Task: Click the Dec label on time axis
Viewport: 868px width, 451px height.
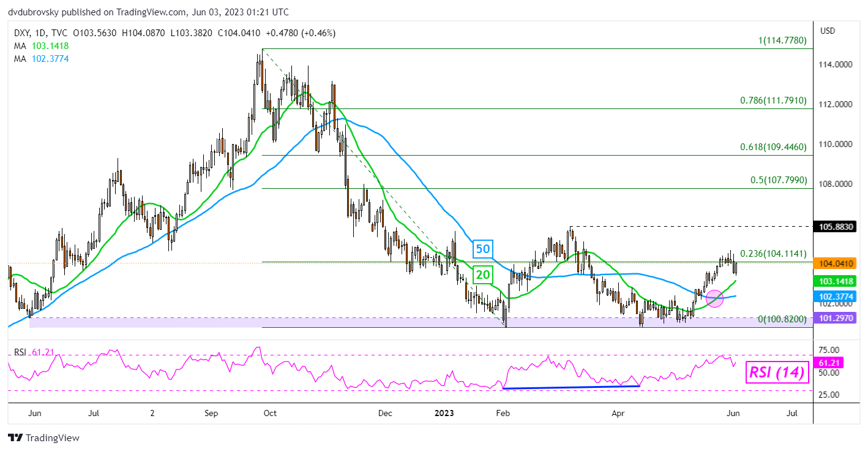Action: click(x=385, y=414)
